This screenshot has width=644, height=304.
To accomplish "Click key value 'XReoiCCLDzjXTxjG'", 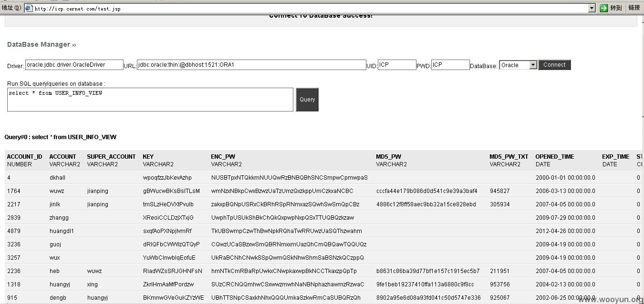I will tap(168, 218).
